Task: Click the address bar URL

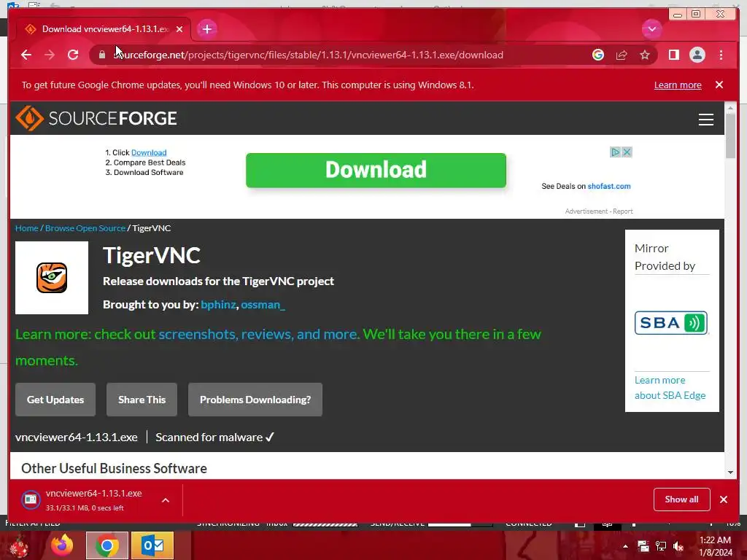Action: (x=309, y=55)
